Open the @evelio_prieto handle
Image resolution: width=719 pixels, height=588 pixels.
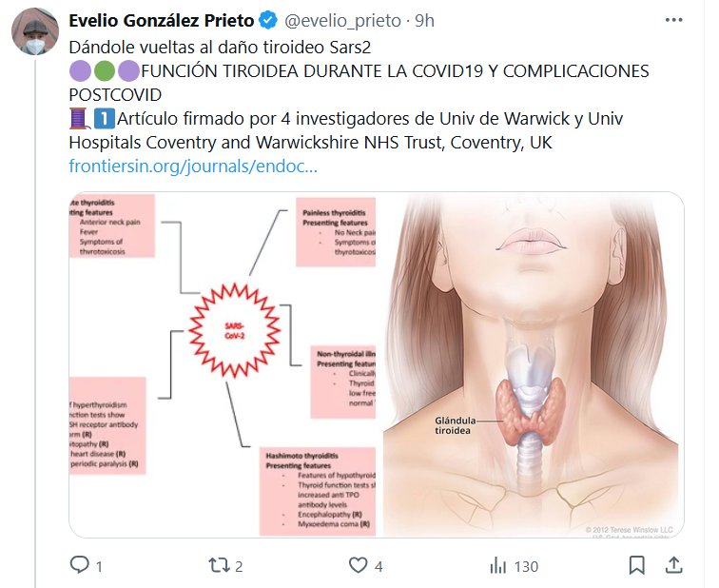343,21
